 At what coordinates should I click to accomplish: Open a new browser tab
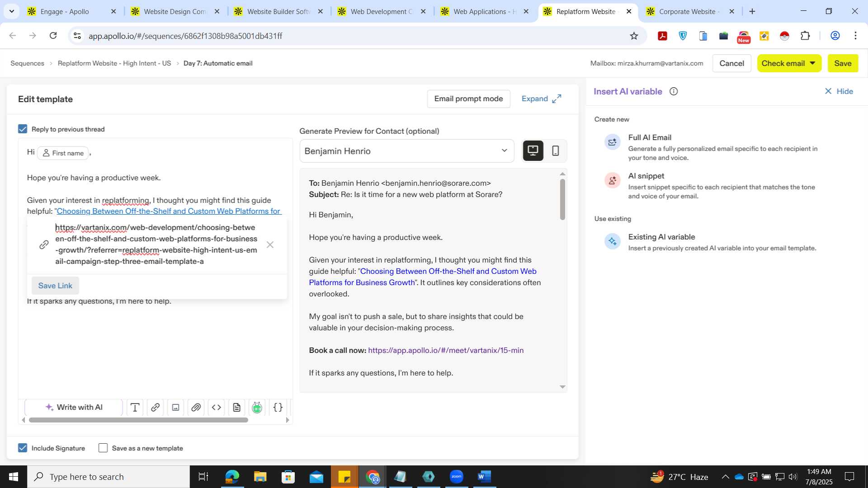click(752, 11)
